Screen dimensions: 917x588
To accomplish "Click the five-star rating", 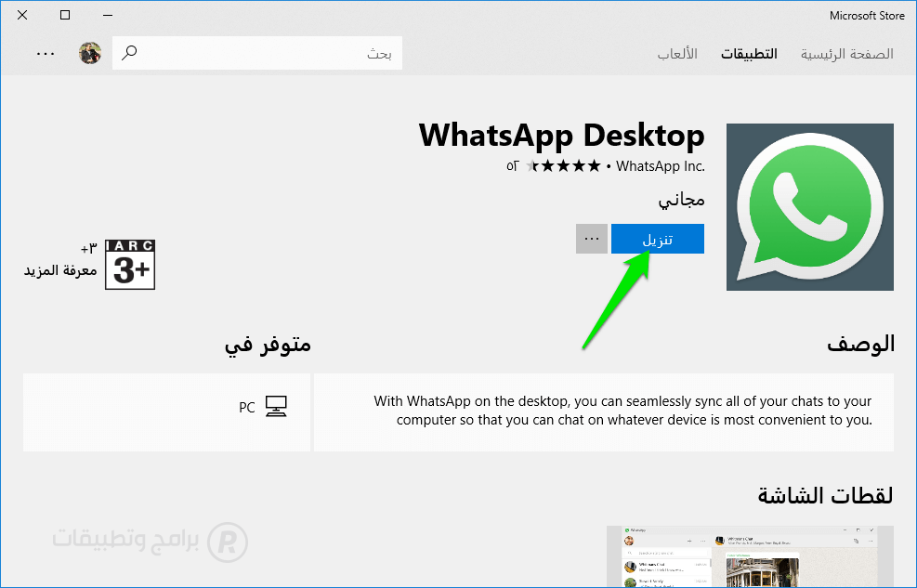I will (563, 166).
